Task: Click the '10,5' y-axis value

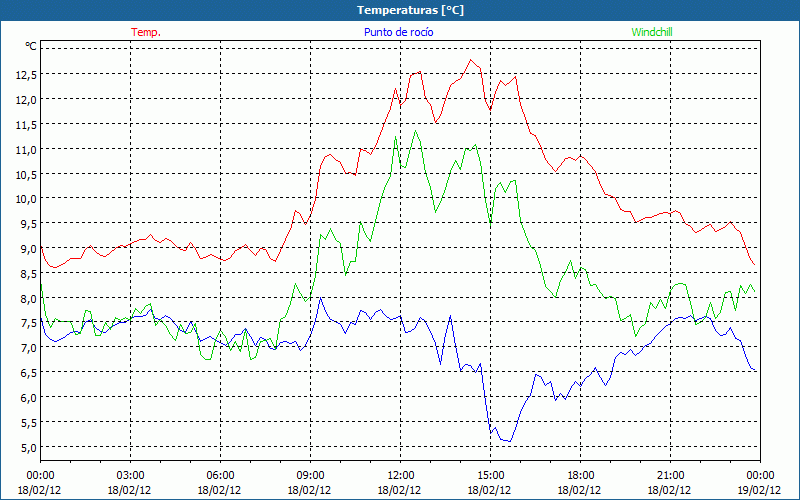Action: [x=27, y=174]
